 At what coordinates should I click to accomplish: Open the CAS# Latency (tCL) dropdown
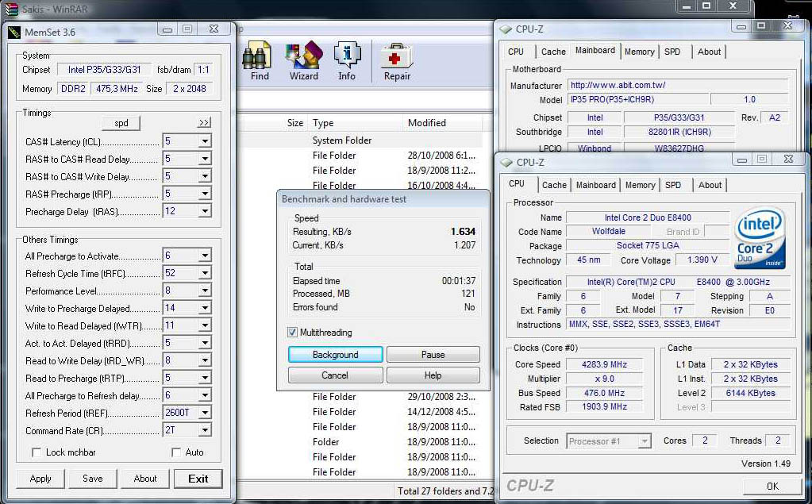[205, 141]
